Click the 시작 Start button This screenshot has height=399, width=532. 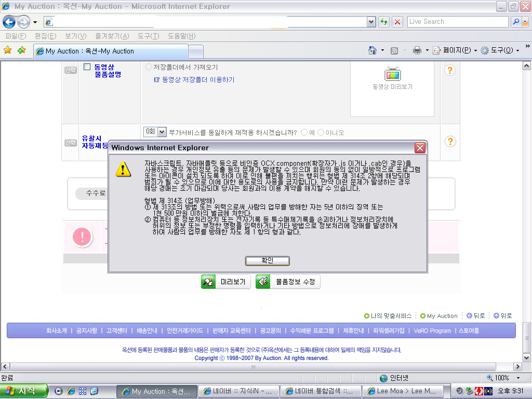coord(24,391)
